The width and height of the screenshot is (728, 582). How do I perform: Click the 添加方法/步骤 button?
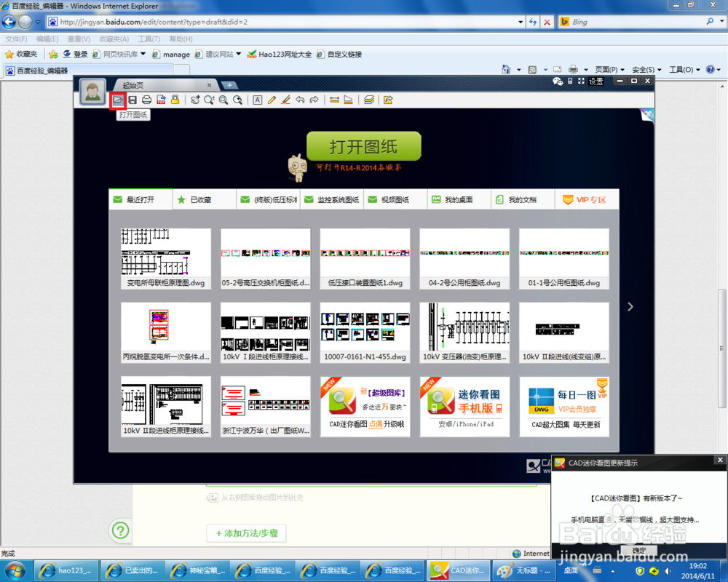(247, 533)
